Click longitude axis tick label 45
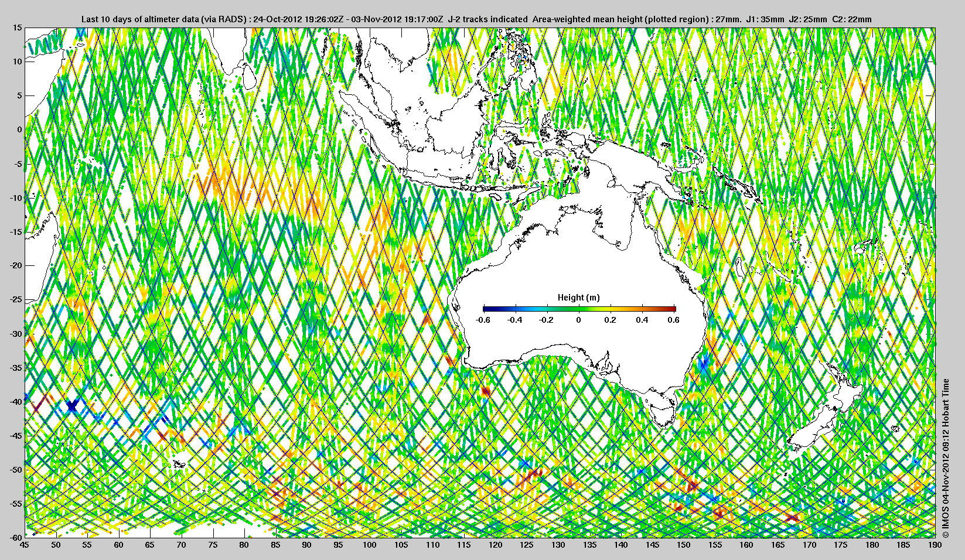This screenshot has width=965, height=560. [25, 545]
